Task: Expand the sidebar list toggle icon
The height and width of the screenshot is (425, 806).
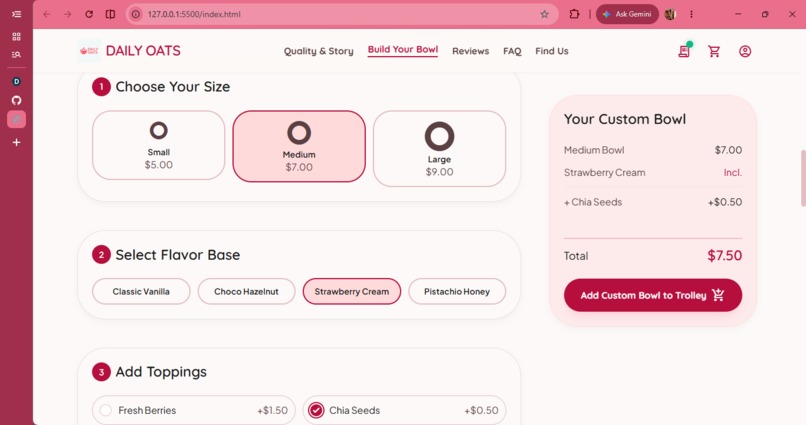Action: pos(16,14)
